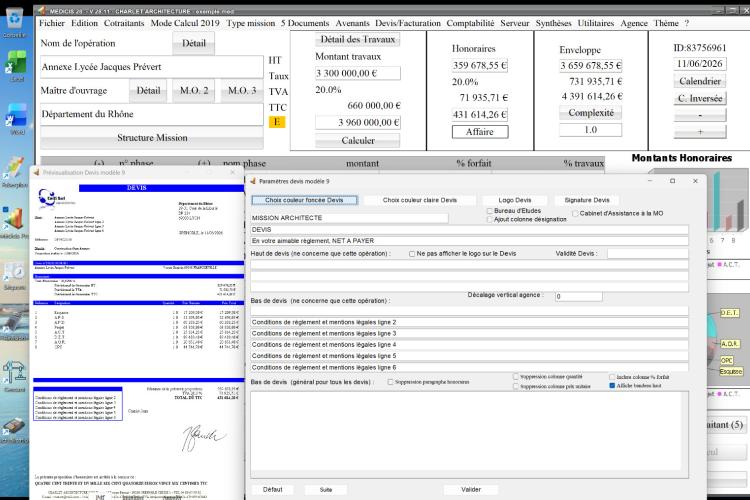This screenshot has height=500, width=750.
Task: Click the minus button under C. Inversée
Action: (x=700, y=115)
